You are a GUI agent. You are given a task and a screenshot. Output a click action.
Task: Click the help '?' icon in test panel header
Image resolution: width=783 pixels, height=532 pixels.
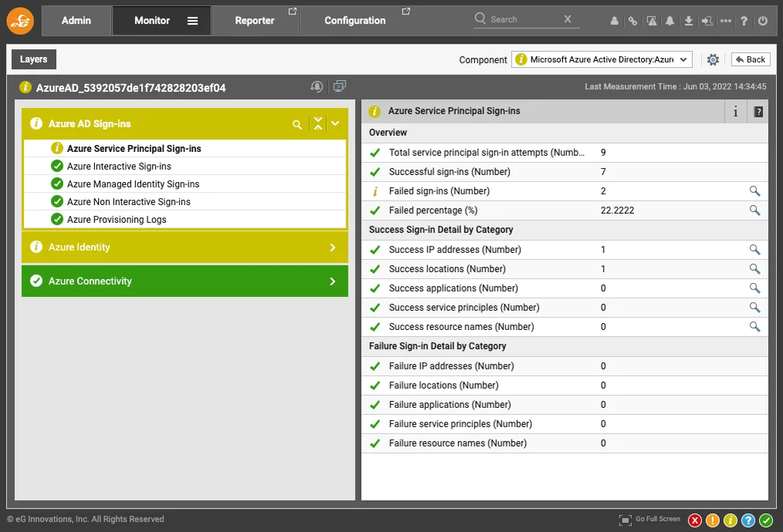tap(758, 111)
